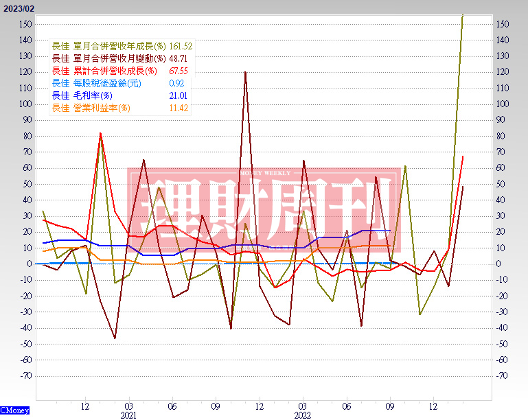The width and height of the screenshot is (528, 420).
Task: Click the 2021 year label on x-axis
Action: [128, 415]
